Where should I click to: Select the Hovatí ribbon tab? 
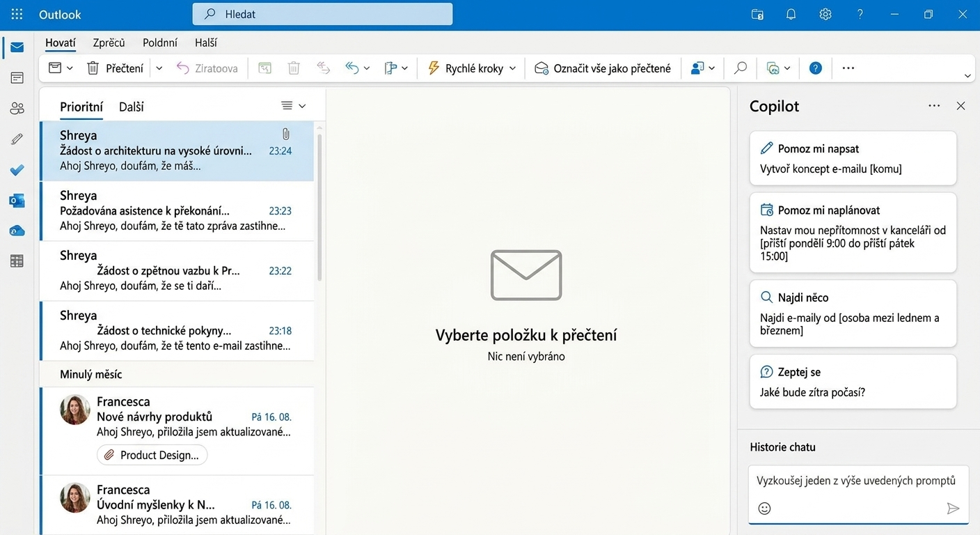tap(61, 42)
